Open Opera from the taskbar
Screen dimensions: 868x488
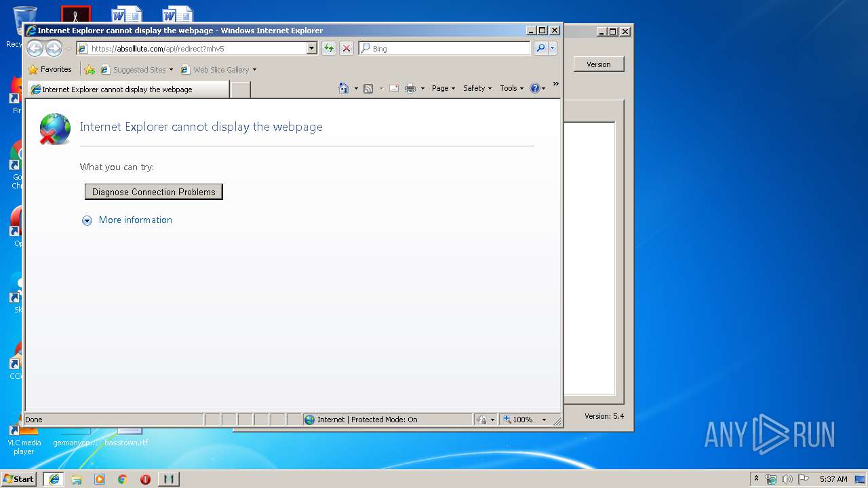tap(145, 479)
